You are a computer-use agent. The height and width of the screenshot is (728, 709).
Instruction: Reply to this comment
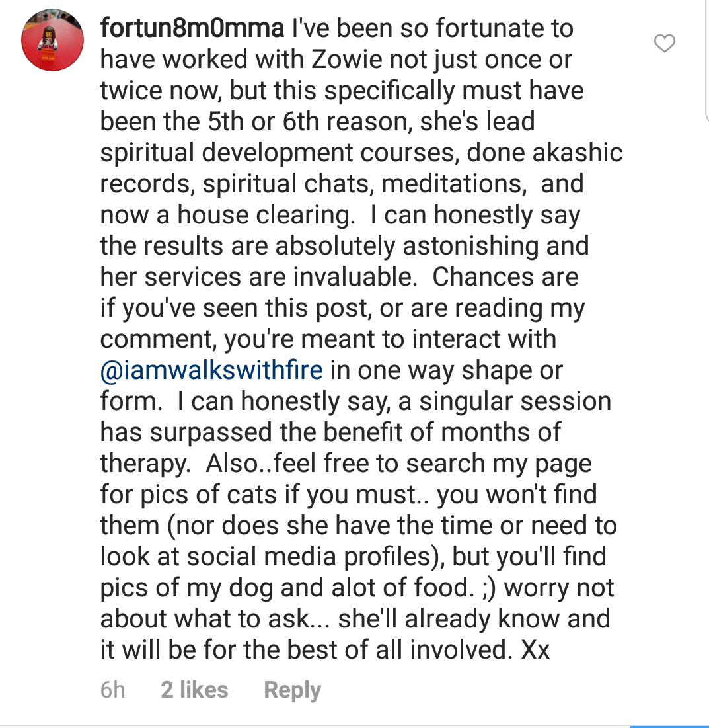coord(292,690)
